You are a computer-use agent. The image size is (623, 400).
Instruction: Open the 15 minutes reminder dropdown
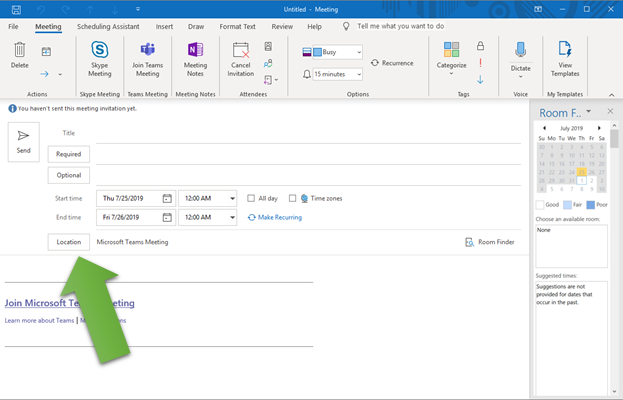pyautogui.click(x=359, y=74)
